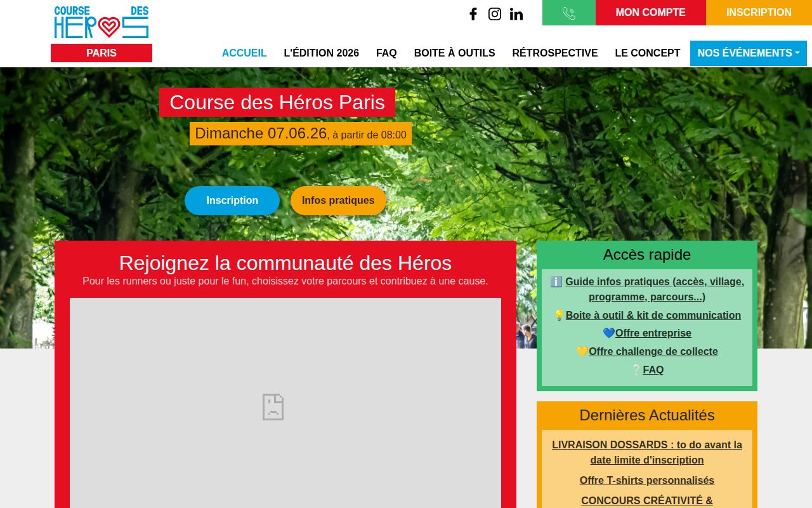This screenshot has width=812, height=508.
Task: Open LE CONCEPT menu item
Action: [x=648, y=53]
